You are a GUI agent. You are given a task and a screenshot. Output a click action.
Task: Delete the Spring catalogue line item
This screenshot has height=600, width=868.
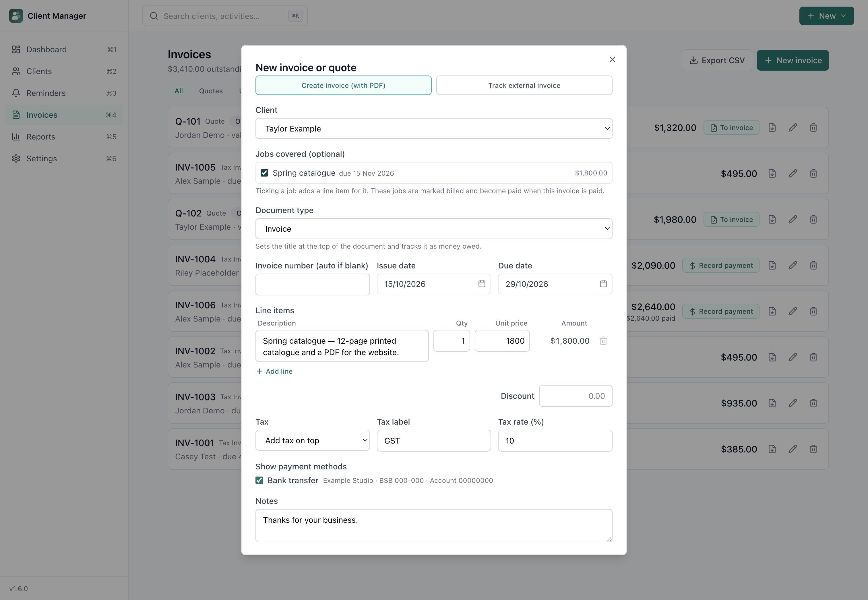pos(603,340)
